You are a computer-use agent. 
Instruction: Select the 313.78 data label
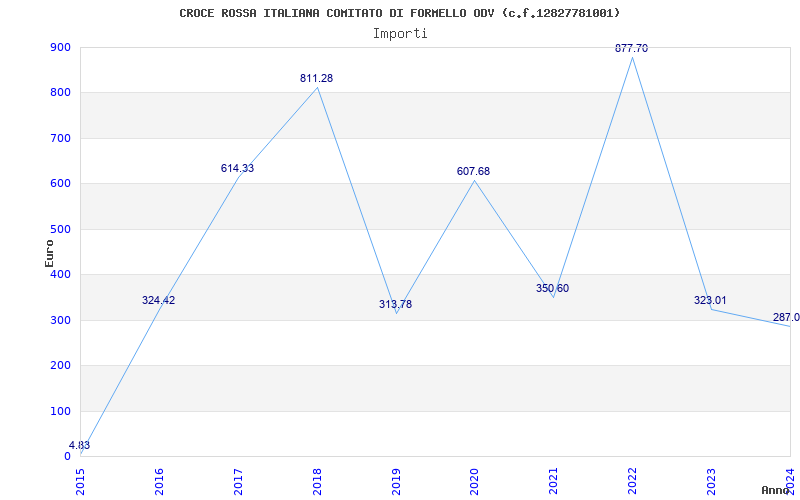tap(395, 305)
